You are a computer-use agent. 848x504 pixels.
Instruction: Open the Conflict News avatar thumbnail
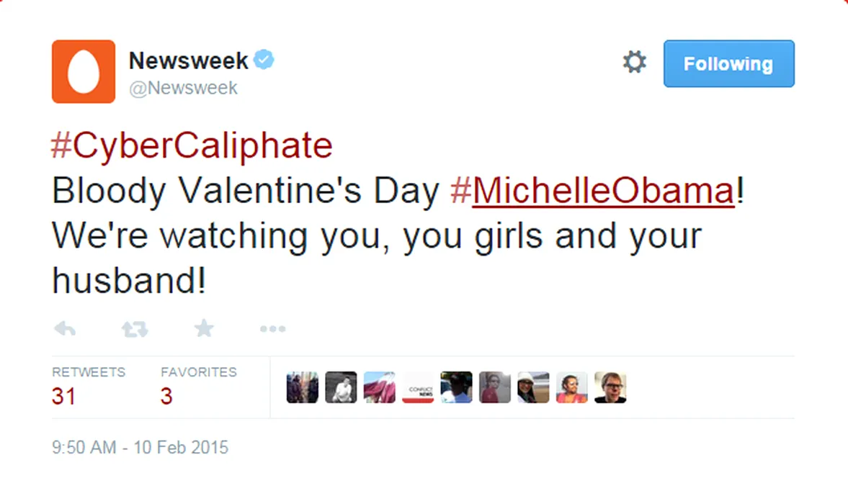(418, 387)
